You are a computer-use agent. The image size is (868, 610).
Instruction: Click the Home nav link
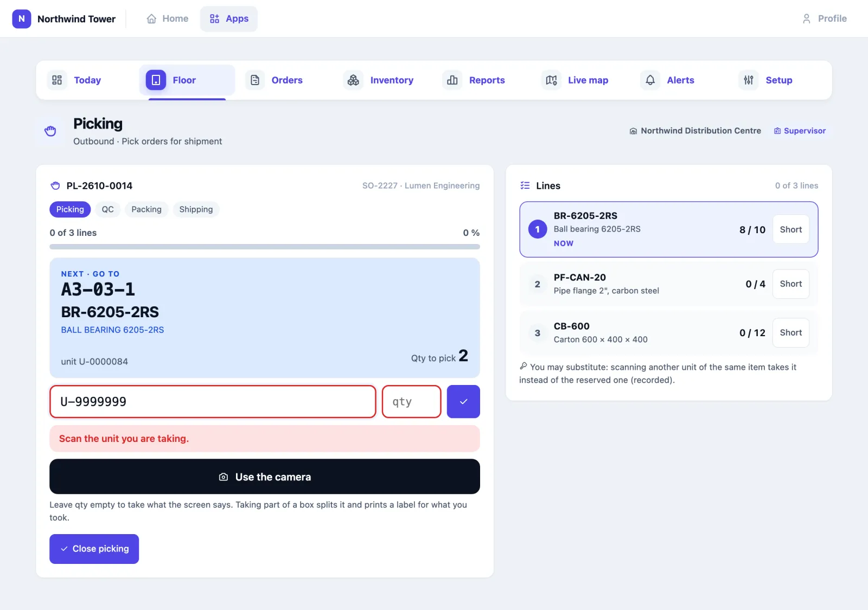click(x=168, y=19)
